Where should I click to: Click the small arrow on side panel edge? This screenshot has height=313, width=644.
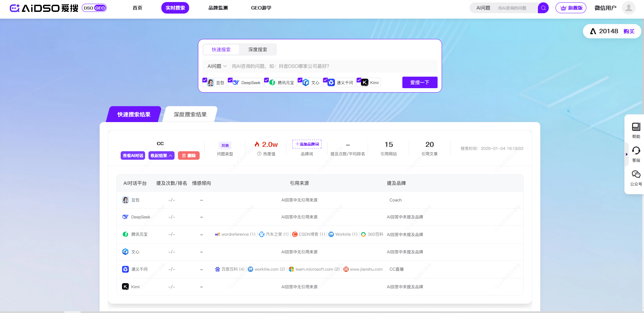coord(626,154)
